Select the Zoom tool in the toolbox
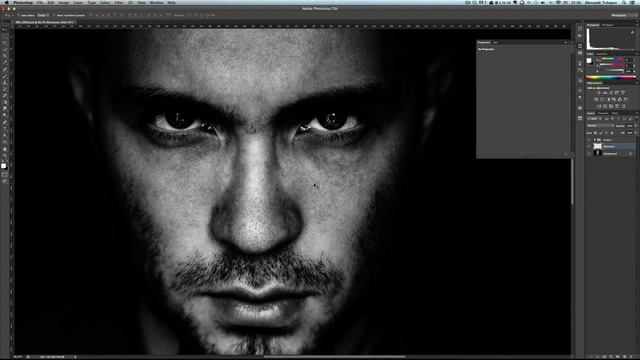Image resolution: width=640 pixels, height=360 pixels. [x=5, y=155]
